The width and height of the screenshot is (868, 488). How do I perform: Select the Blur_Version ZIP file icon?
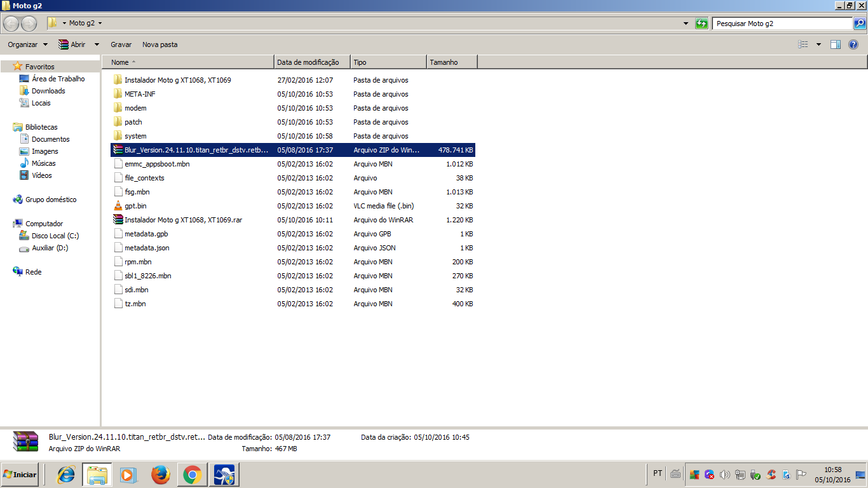[118, 150]
